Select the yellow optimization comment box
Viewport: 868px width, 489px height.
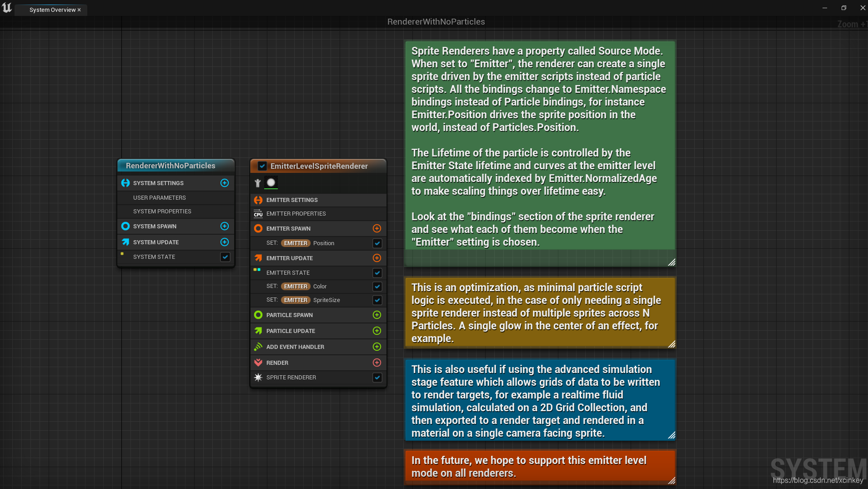(x=540, y=313)
